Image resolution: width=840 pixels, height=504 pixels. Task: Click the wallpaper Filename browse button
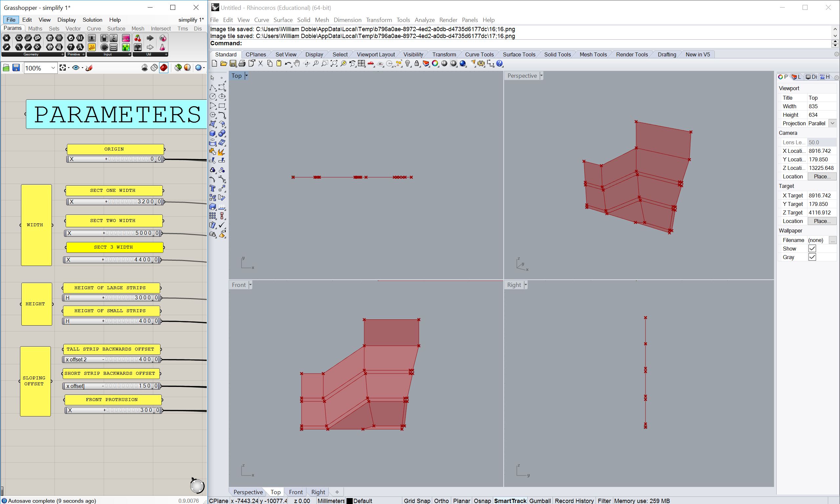832,240
